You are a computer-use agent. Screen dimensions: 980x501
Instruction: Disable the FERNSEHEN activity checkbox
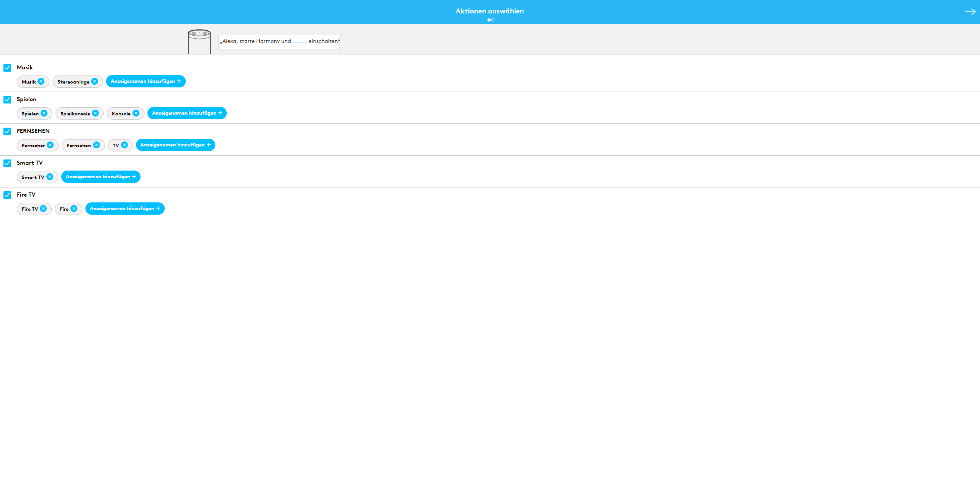[7, 131]
